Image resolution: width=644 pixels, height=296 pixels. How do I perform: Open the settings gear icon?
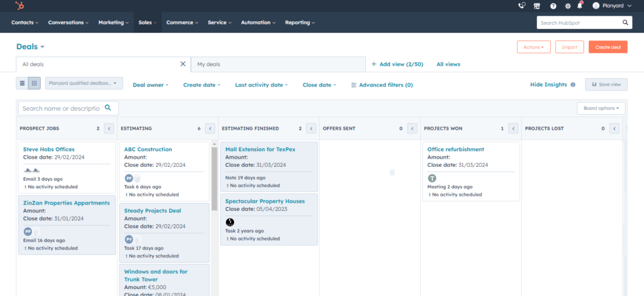coord(568,6)
